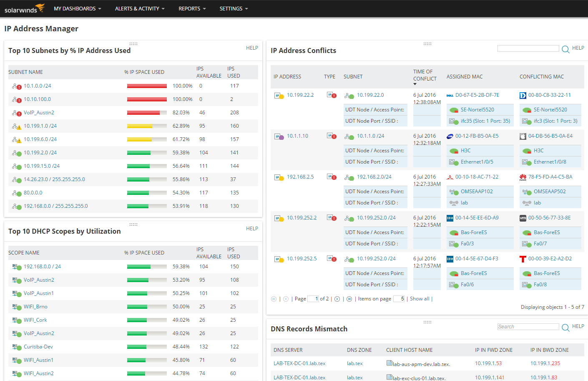Go to next page of conflicts
This screenshot has width=588, height=381.
pos(337,299)
